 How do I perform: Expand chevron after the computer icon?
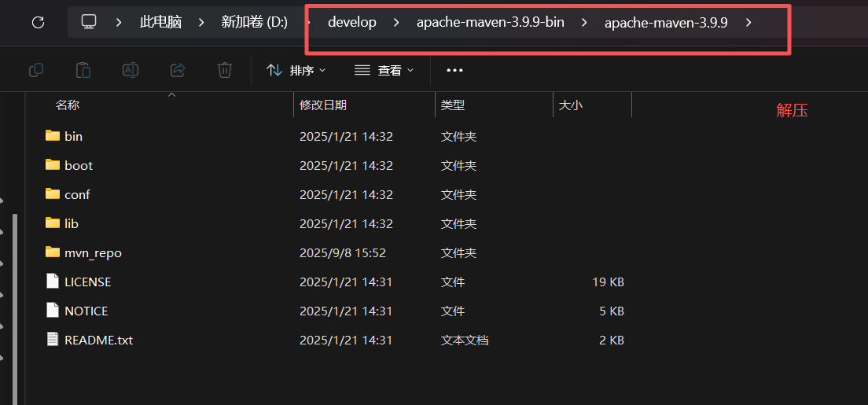point(119,23)
